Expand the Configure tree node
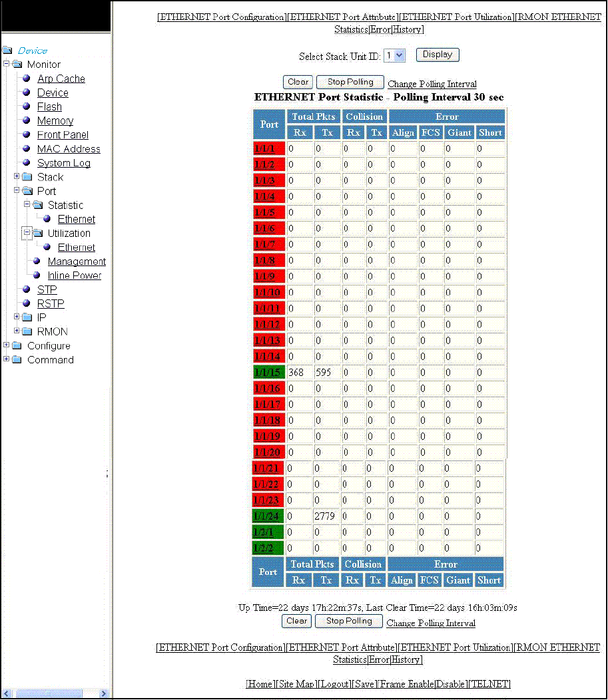The height and width of the screenshot is (700, 608). [x=6, y=345]
